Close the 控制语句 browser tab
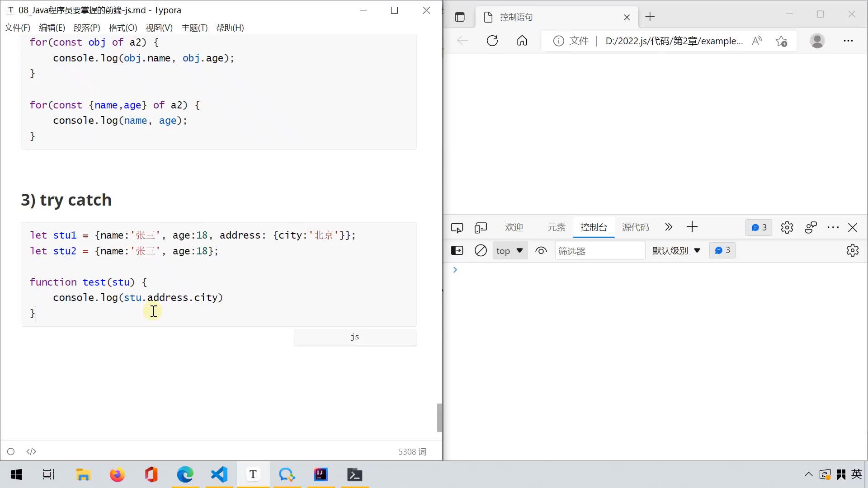This screenshot has width=868, height=488. pos(627,17)
